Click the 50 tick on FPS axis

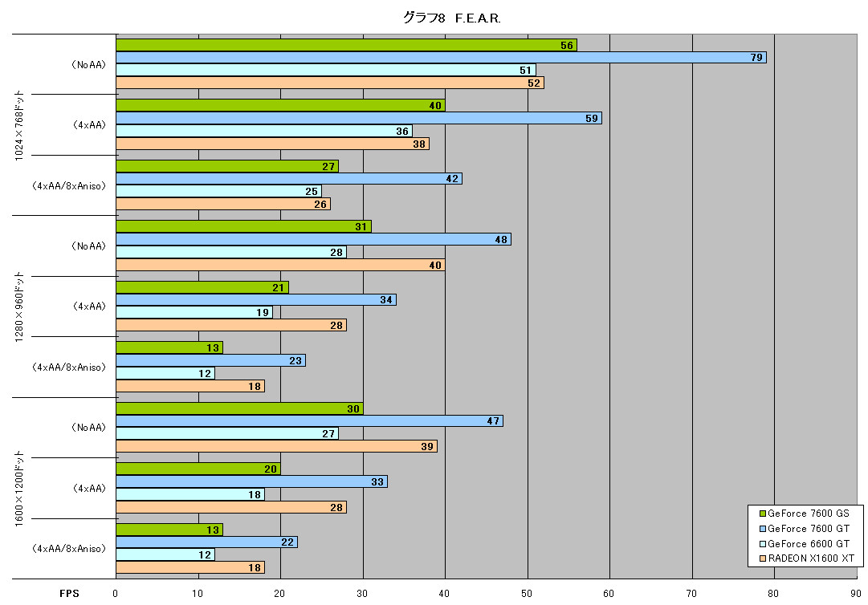click(527, 594)
